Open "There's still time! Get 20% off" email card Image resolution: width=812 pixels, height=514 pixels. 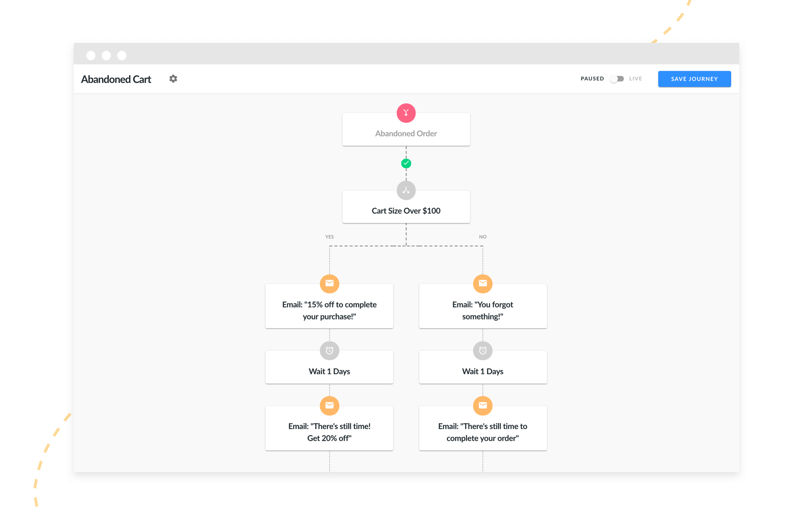pyautogui.click(x=329, y=428)
